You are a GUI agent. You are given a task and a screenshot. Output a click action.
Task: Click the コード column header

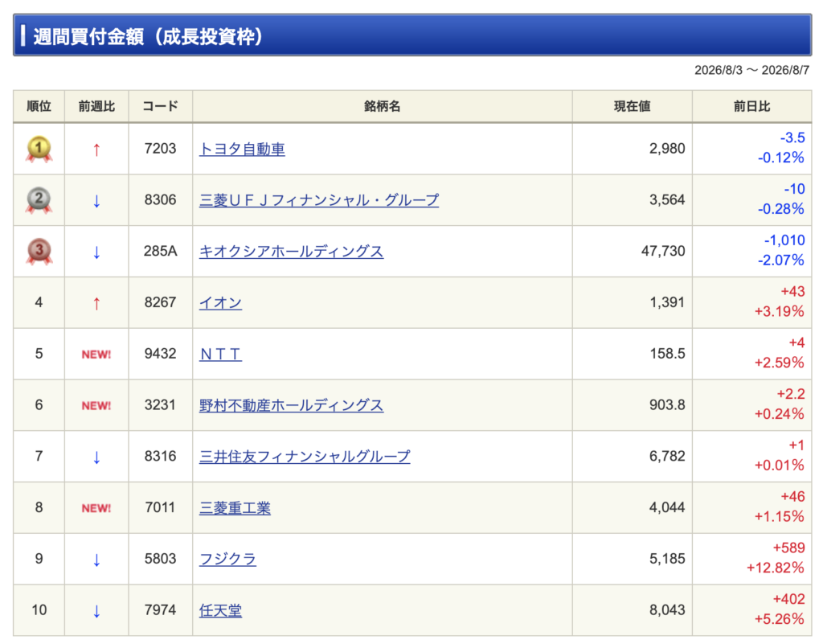(x=161, y=107)
